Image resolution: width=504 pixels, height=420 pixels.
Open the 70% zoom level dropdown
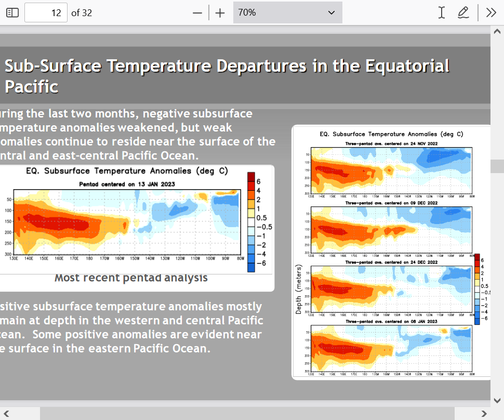tap(288, 12)
